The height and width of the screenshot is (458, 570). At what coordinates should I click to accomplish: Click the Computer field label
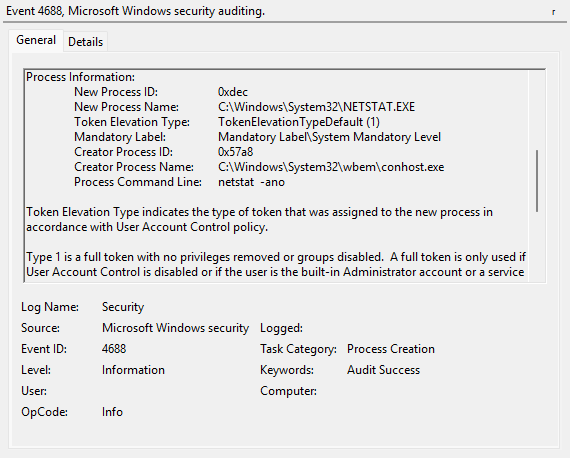point(288,391)
